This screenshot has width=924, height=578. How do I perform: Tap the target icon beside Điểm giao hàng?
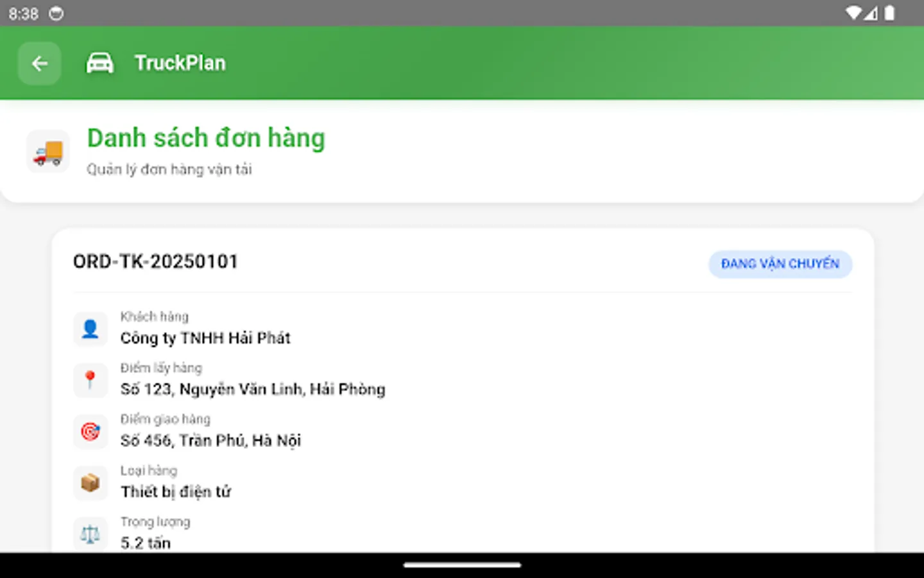90,432
